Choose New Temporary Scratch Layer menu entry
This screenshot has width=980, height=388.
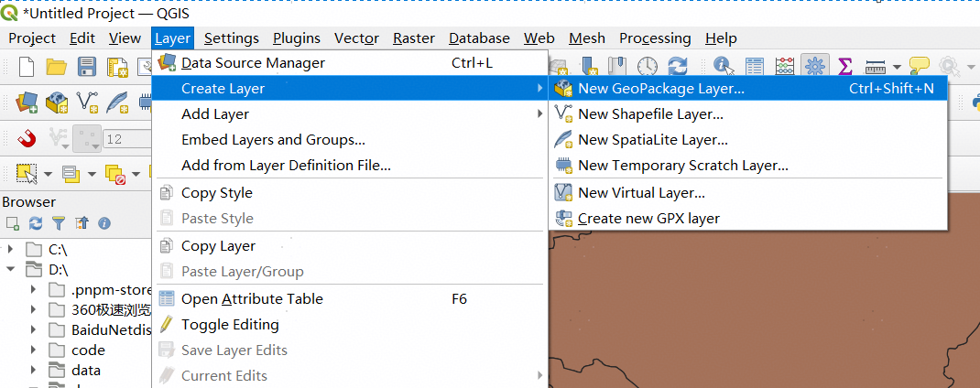(682, 166)
